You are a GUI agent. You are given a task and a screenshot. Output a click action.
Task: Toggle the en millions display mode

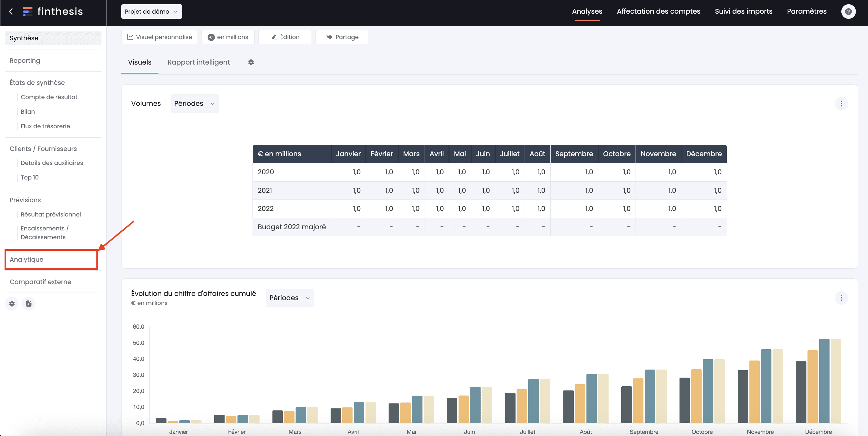(x=227, y=37)
